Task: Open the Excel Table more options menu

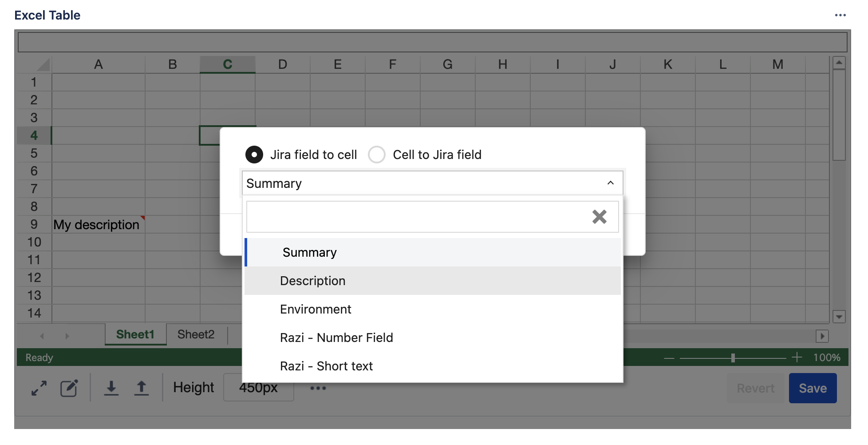Action: [840, 15]
